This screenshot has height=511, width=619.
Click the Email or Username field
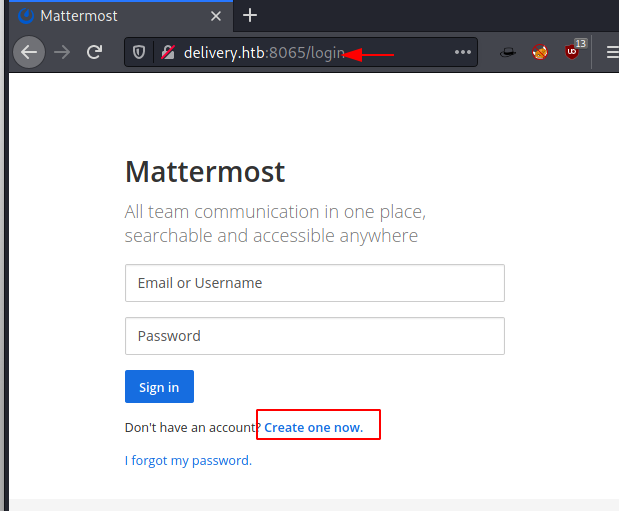coord(314,283)
